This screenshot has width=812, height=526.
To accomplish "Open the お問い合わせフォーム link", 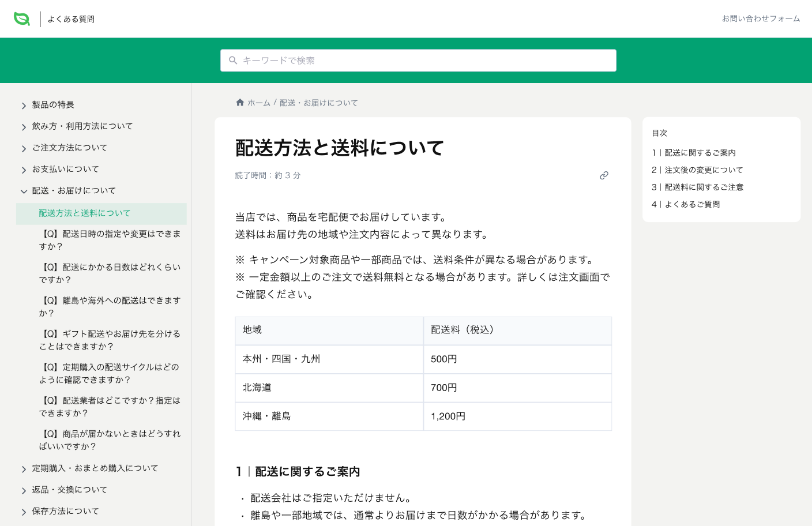I will click(x=761, y=18).
